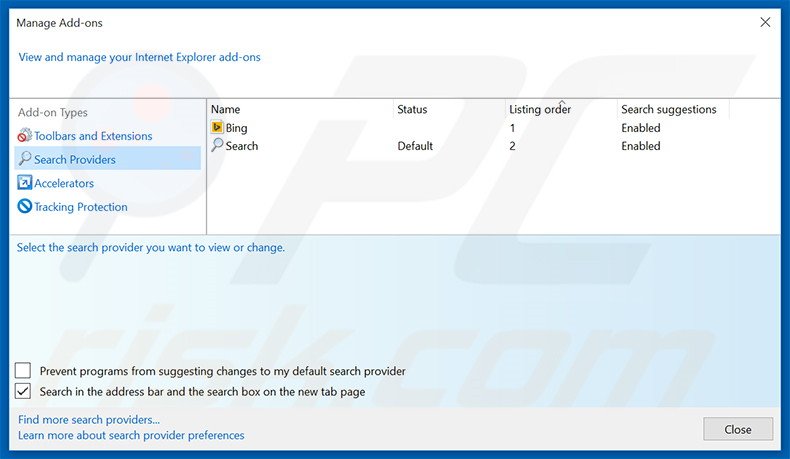Close the Manage Add-ons window with X
The width and height of the screenshot is (790, 459).
765,22
